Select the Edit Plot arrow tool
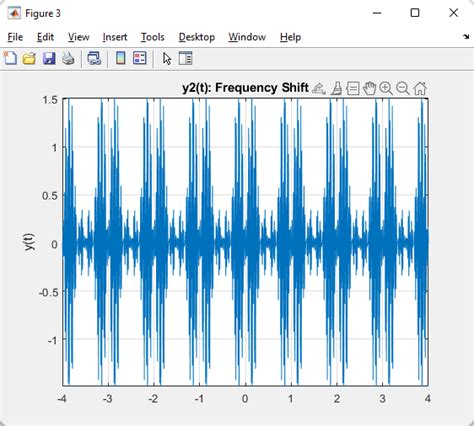474x426 pixels. coord(167,59)
